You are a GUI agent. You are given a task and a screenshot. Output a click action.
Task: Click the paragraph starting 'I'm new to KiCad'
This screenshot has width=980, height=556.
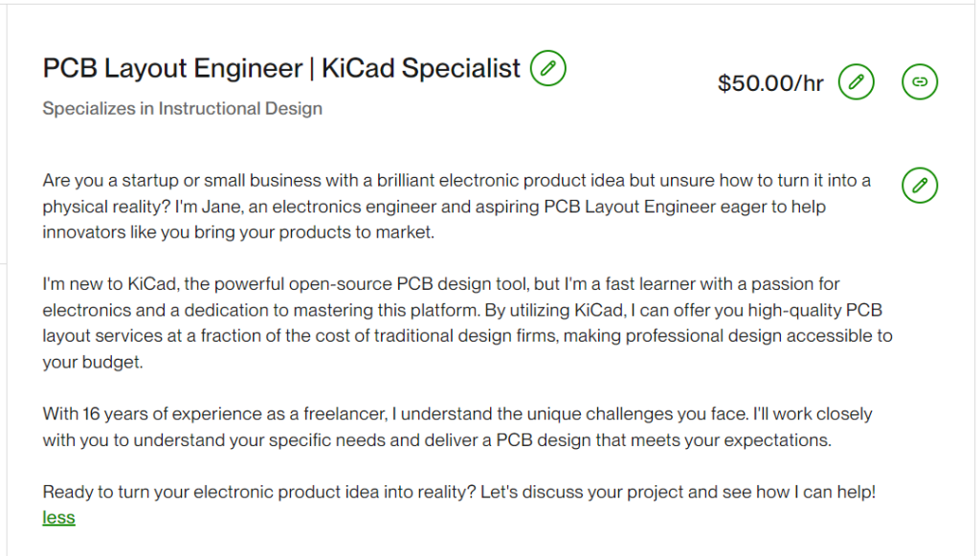pos(467,323)
